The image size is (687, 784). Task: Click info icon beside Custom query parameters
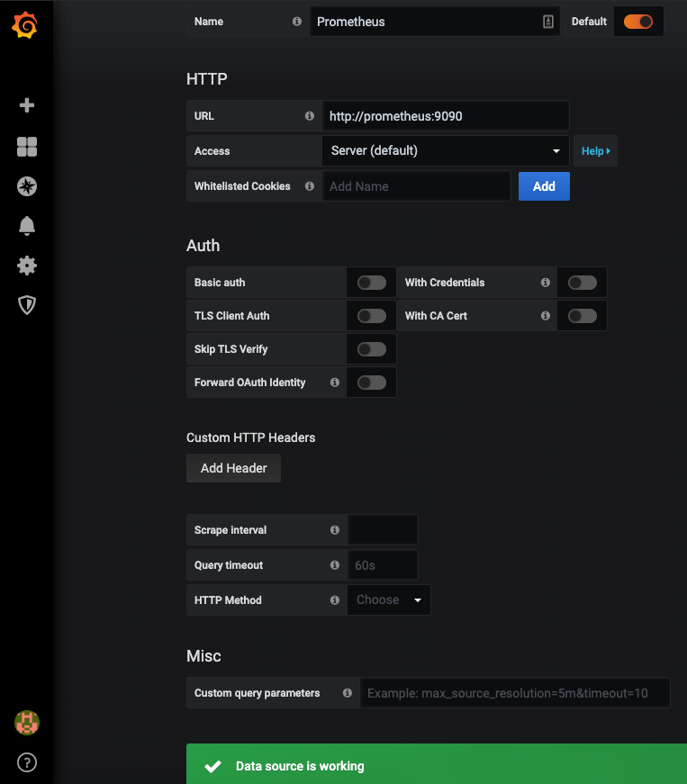(x=348, y=692)
